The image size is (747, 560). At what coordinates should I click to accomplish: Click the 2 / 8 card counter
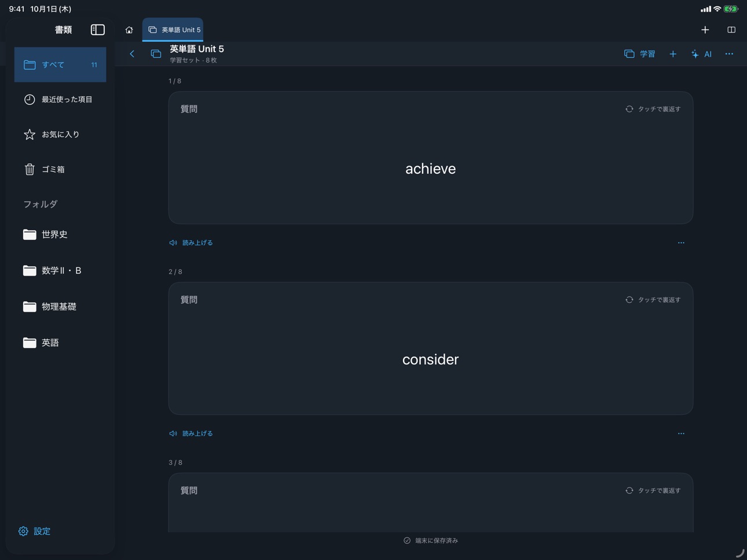[x=175, y=272]
